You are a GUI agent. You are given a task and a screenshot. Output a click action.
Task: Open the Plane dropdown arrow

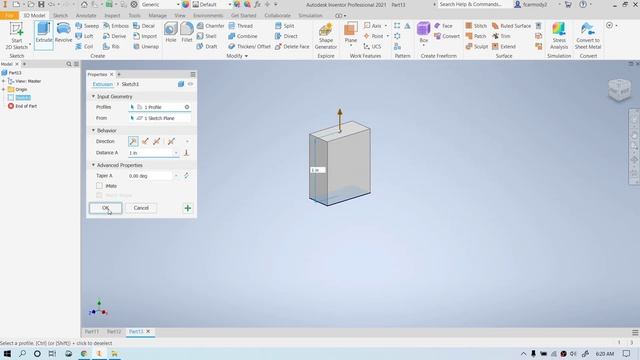tap(351, 46)
